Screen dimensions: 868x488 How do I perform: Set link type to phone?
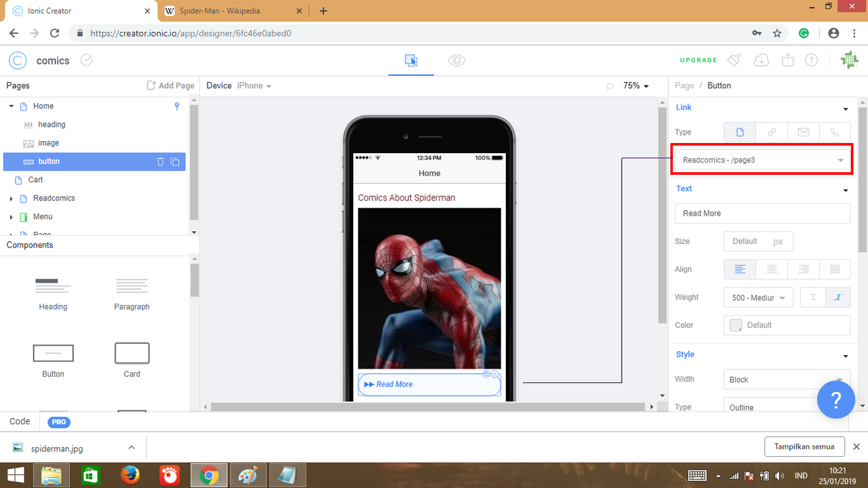835,132
